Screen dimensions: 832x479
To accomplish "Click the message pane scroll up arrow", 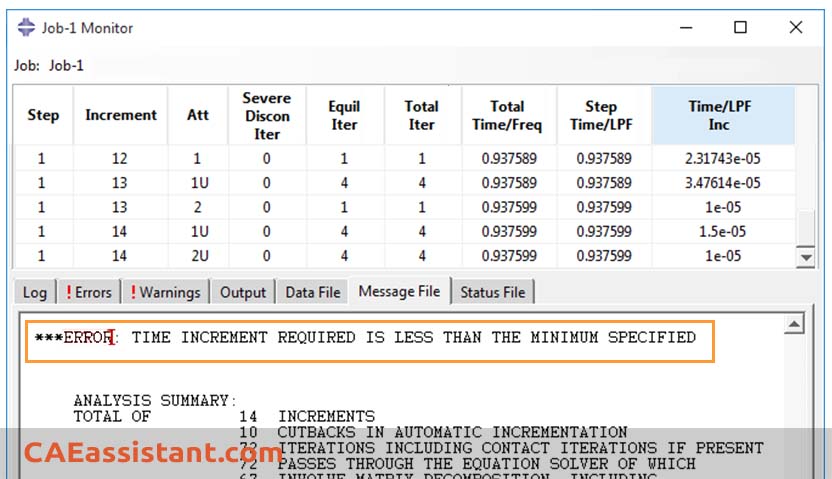I will 794,324.
